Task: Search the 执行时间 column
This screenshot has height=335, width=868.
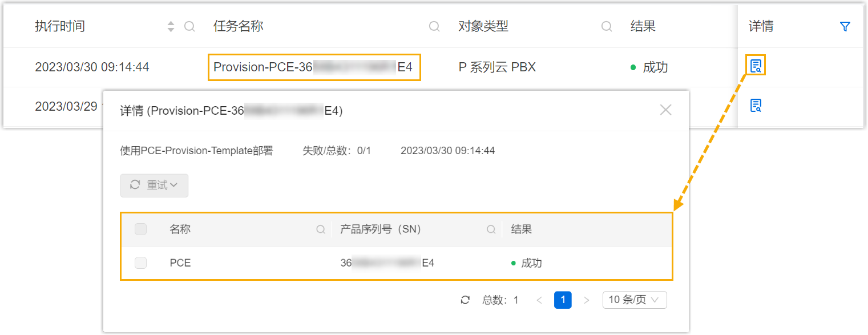Action: 189,27
